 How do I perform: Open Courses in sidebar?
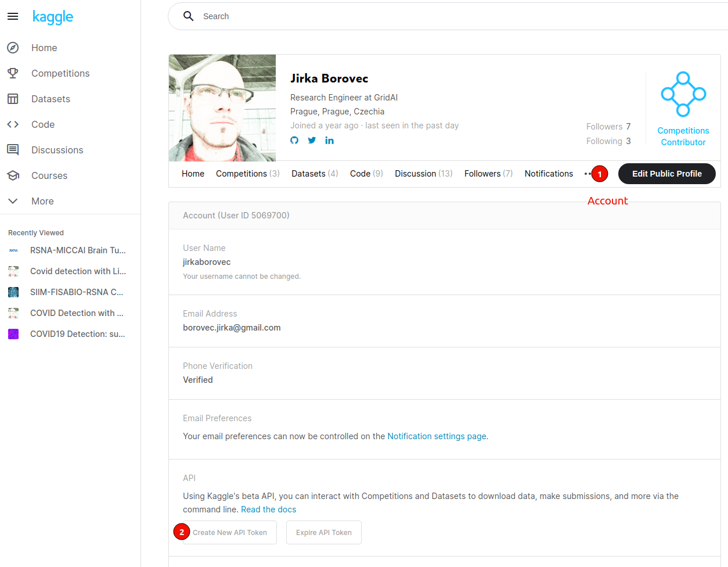pyautogui.click(x=49, y=175)
